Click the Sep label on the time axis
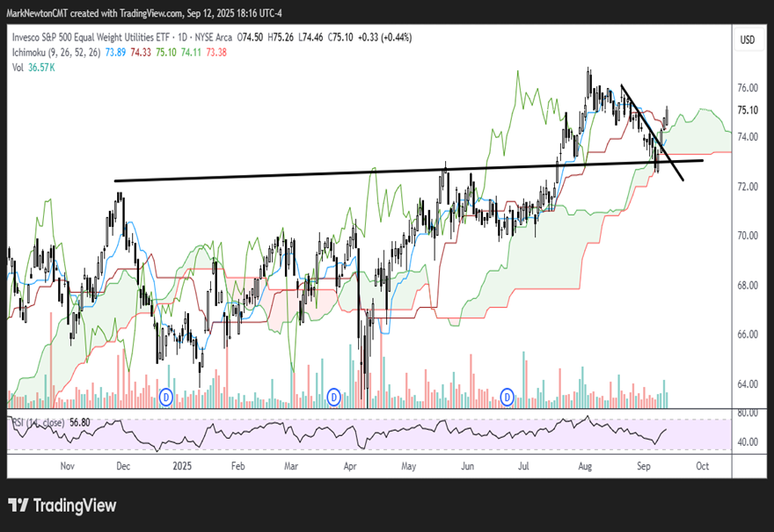The width and height of the screenshot is (774, 532). [644, 466]
